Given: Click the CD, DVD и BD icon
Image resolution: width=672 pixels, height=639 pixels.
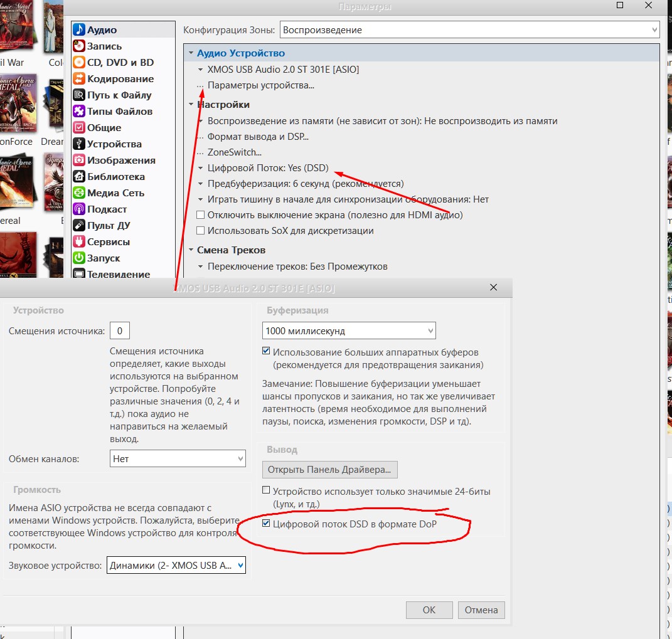Looking at the screenshot, I should point(79,63).
